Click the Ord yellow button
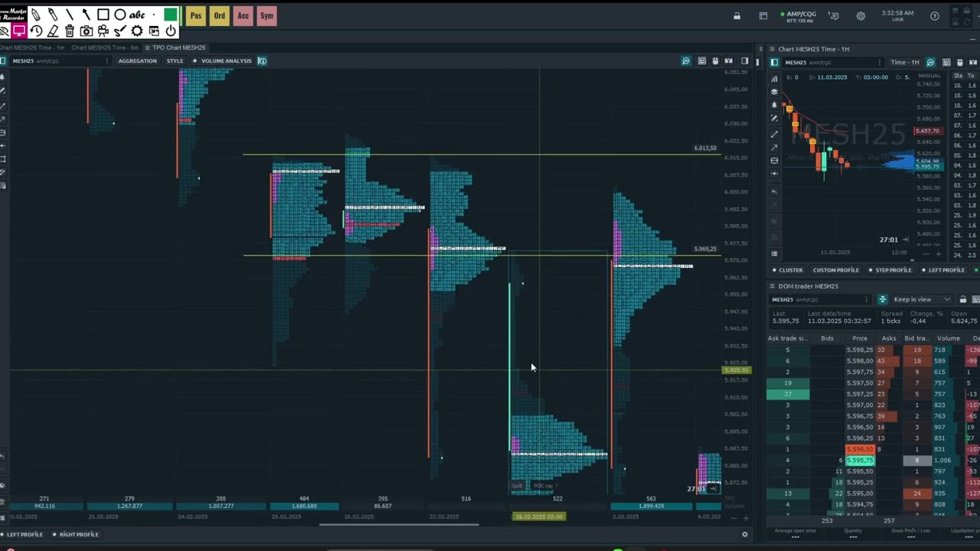 pos(220,15)
